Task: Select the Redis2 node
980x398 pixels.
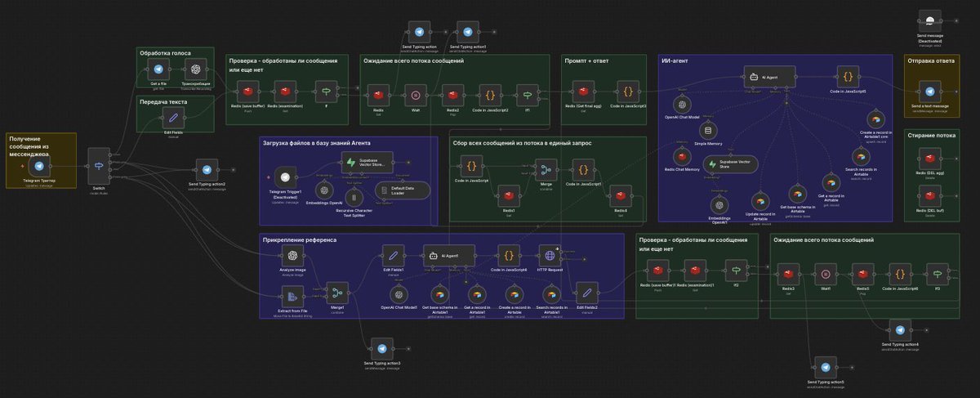Action: (x=452, y=95)
